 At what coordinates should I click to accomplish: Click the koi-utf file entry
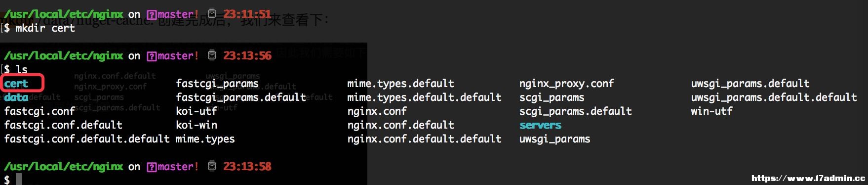coord(197,111)
